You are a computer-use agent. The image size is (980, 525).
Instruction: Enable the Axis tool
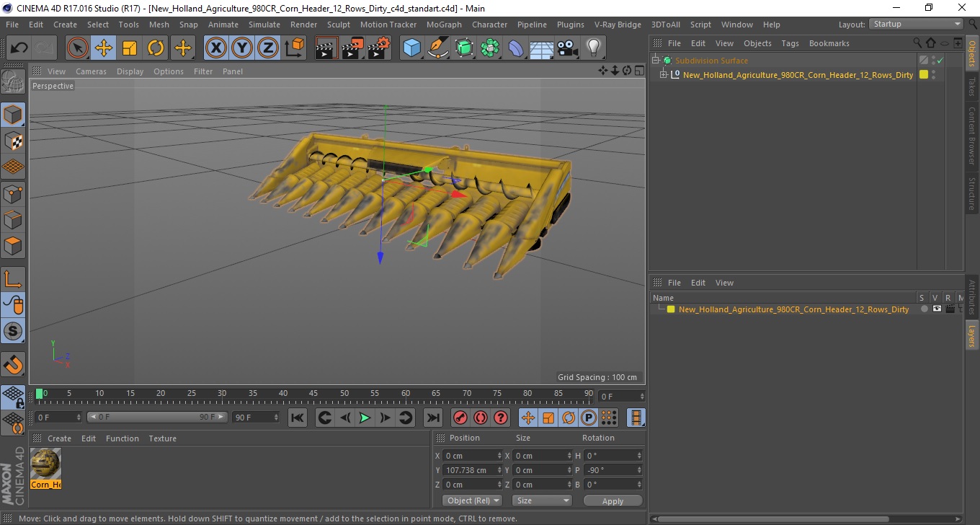(x=13, y=279)
